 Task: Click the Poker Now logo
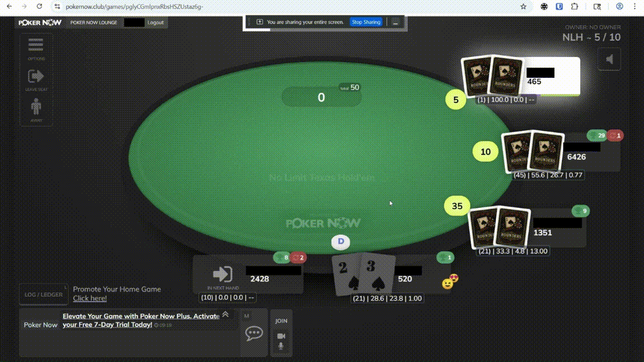(40, 22)
